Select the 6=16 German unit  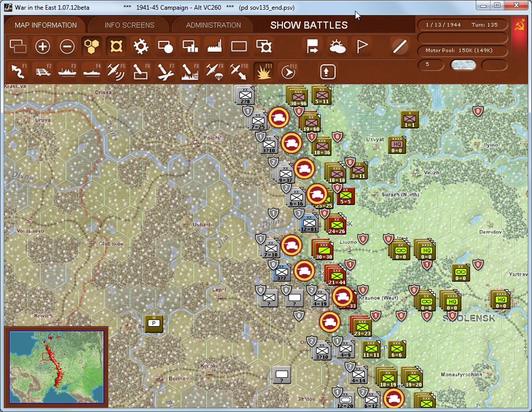pyautogui.click(x=296, y=197)
